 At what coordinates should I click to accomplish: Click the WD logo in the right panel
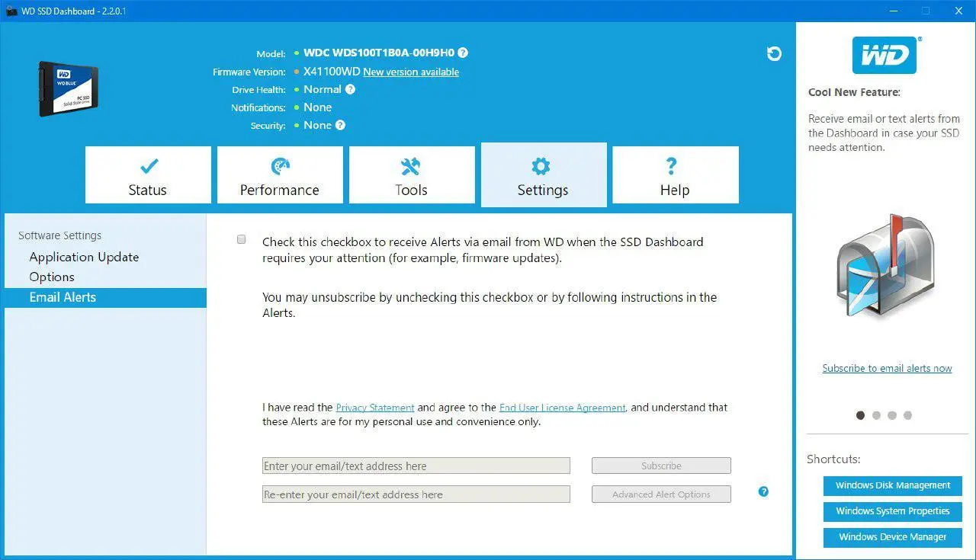pos(884,56)
